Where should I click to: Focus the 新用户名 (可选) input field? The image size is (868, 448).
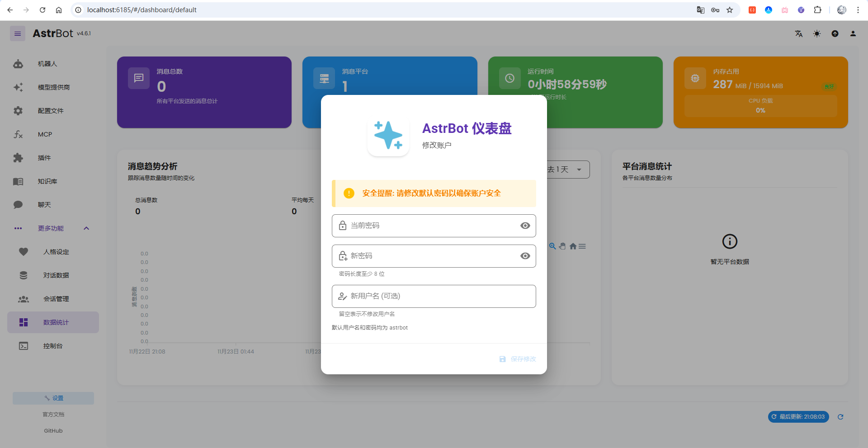pyautogui.click(x=434, y=296)
